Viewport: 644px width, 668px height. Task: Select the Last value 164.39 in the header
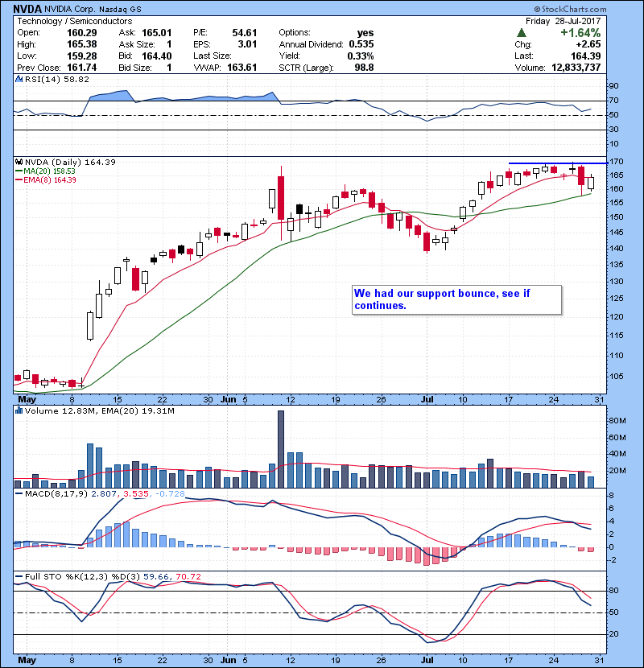click(x=586, y=56)
